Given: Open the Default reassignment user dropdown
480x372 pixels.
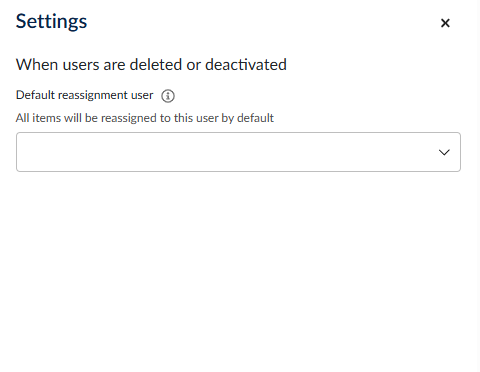Looking at the screenshot, I should (x=238, y=152).
